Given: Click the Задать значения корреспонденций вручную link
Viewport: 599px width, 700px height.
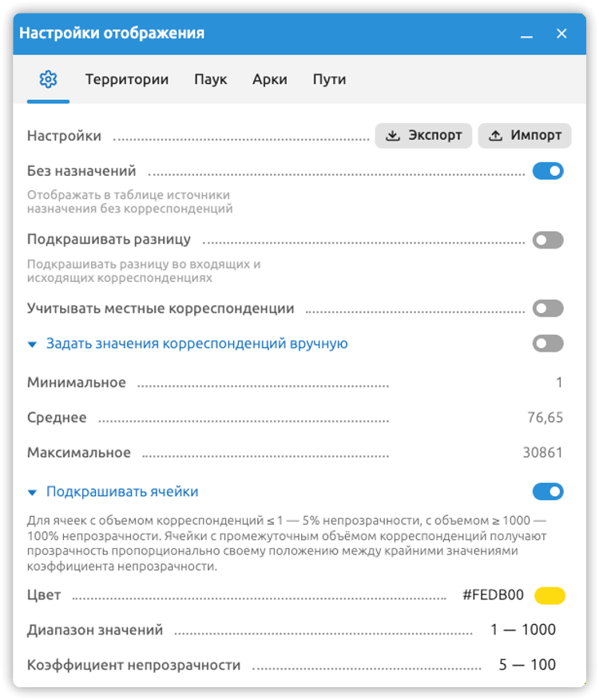Looking at the screenshot, I should (196, 344).
